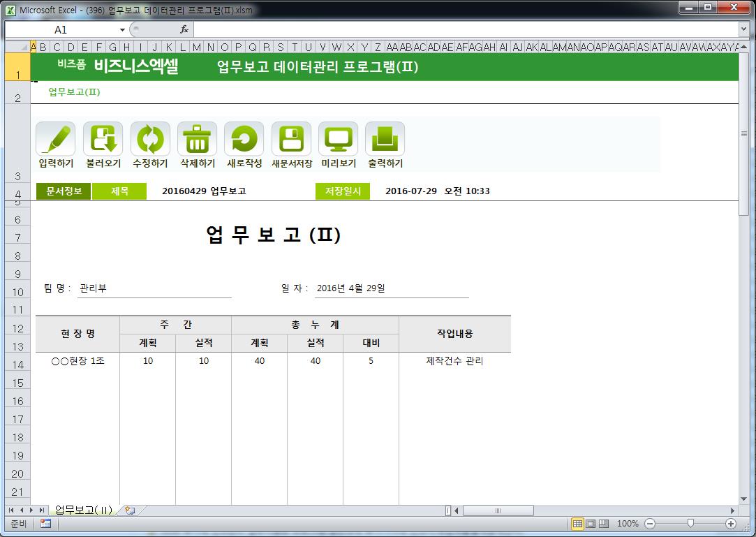Click the Name Box showing A1
The width and height of the screenshot is (756, 537).
(x=61, y=30)
